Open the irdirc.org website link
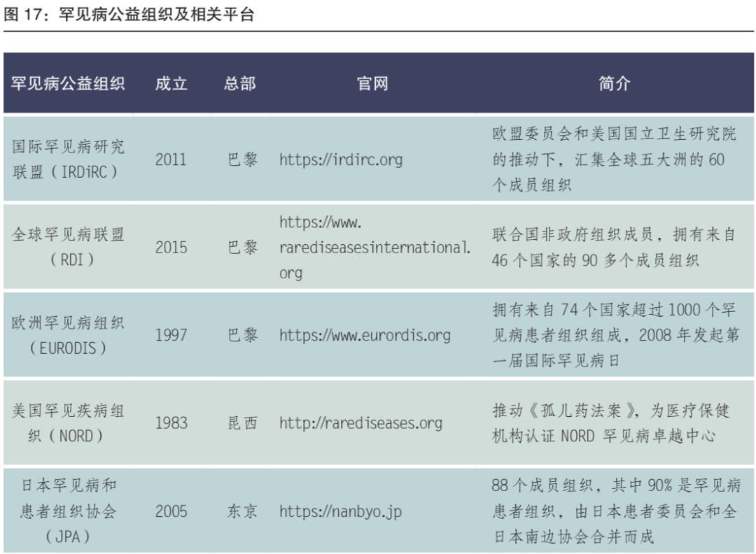 341,159
